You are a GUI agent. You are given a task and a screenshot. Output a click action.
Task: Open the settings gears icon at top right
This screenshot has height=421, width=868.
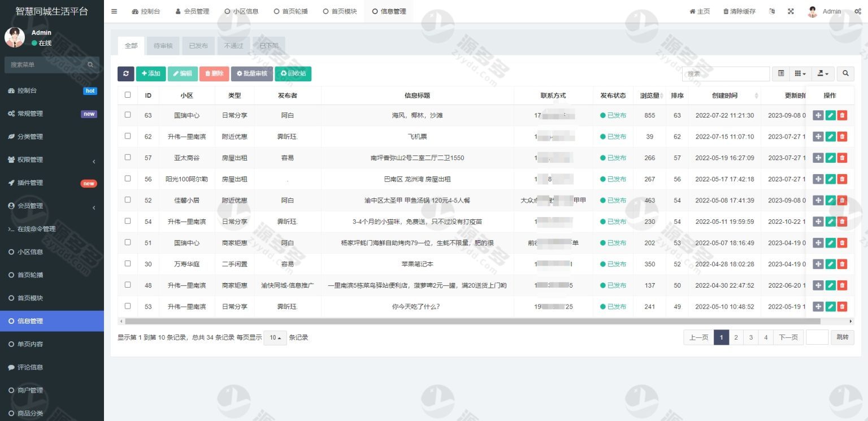(x=857, y=11)
